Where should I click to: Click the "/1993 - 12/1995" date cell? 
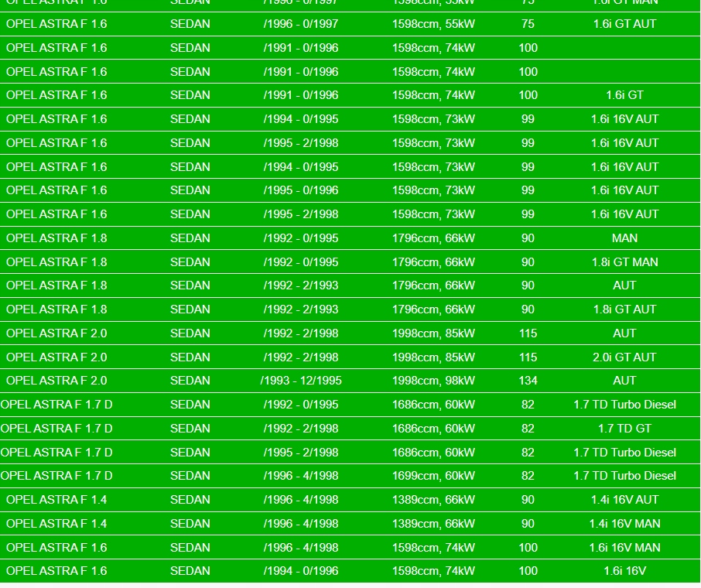[300, 381]
